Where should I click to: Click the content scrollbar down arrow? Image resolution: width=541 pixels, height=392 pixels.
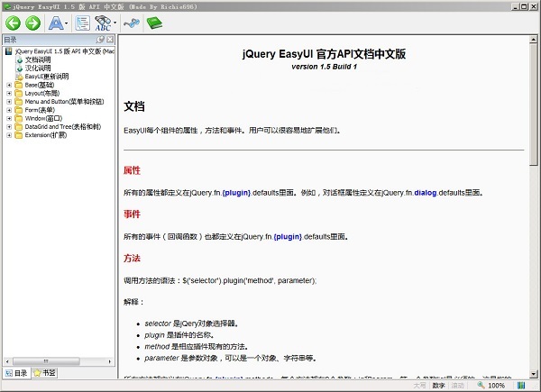click(x=534, y=374)
